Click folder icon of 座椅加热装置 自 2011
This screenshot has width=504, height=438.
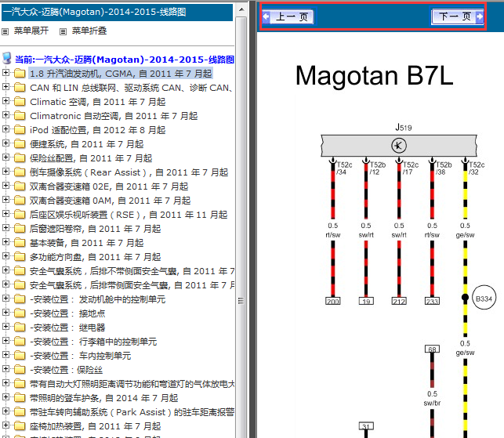[20, 426]
